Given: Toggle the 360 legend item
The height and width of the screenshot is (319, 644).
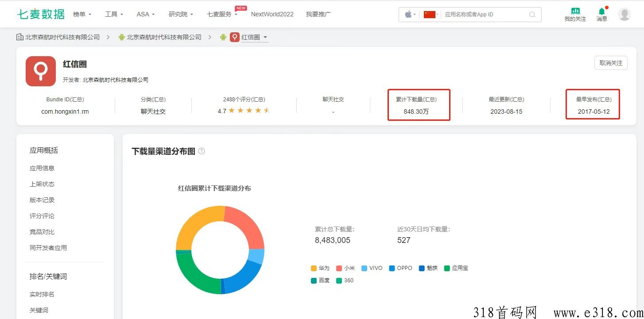Looking at the screenshot, I should point(345,281).
